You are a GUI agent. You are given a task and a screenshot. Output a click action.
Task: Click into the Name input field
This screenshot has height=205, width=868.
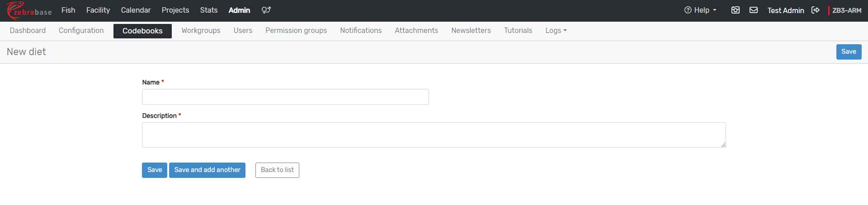(285, 97)
